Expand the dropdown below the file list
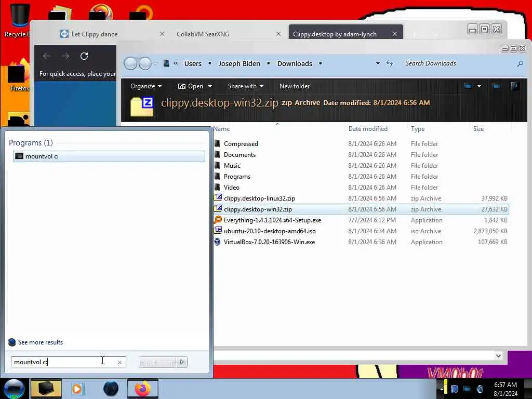The height and width of the screenshot is (399, 532). [x=498, y=355]
